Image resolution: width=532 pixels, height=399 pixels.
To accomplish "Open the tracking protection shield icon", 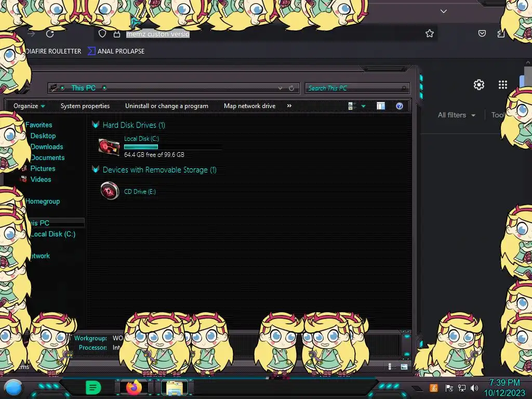I will (x=102, y=33).
